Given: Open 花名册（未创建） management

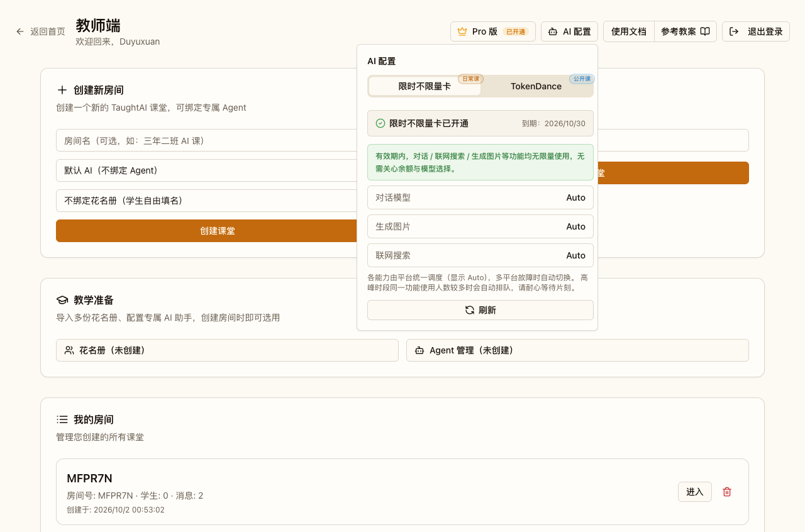Looking at the screenshot, I should coord(227,350).
